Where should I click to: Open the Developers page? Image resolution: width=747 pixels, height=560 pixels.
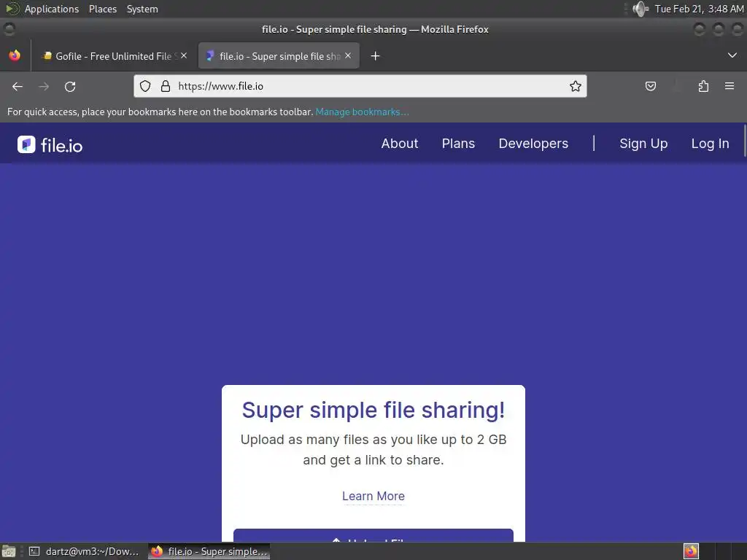(x=533, y=144)
